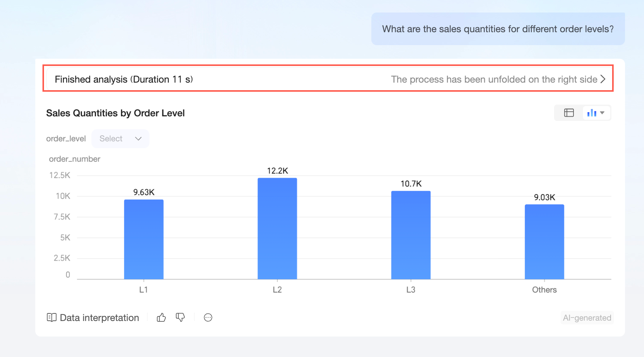Click the Data interpretation book icon

[52, 318]
